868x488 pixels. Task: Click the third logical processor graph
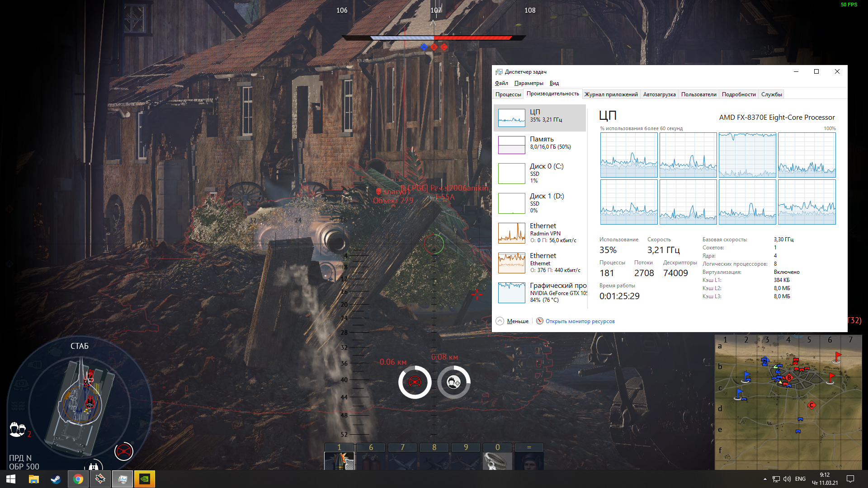747,155
